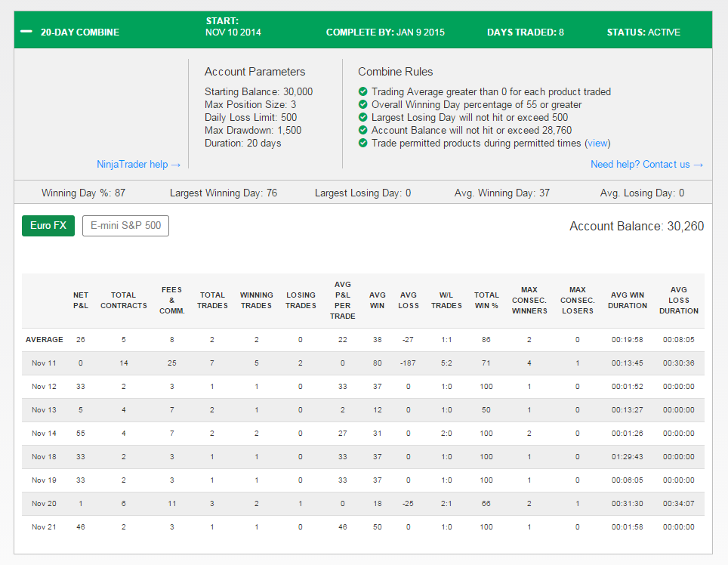Click the TOTAL TRADES column header
The image size is (728, 565).
[x=212, y=301]
